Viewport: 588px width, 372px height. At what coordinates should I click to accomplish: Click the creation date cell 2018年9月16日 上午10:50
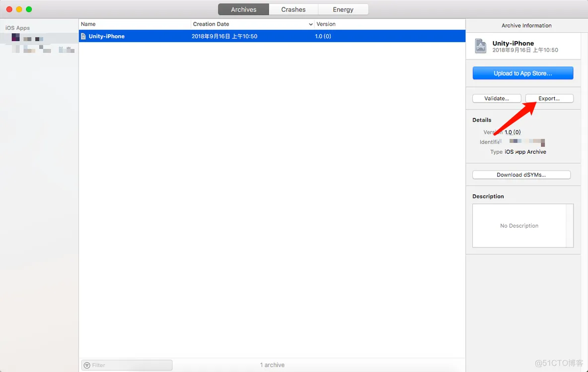pyautogui.click(x=224, y=36)
